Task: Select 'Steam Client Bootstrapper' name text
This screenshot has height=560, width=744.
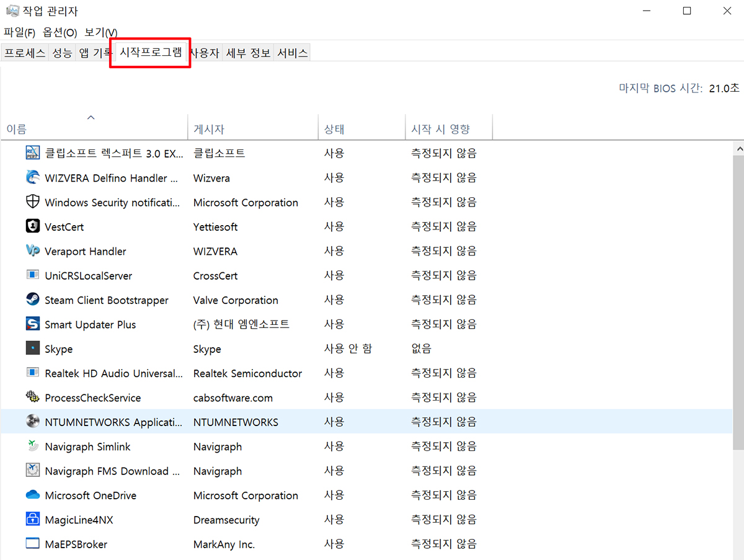Action: (107, 300)
